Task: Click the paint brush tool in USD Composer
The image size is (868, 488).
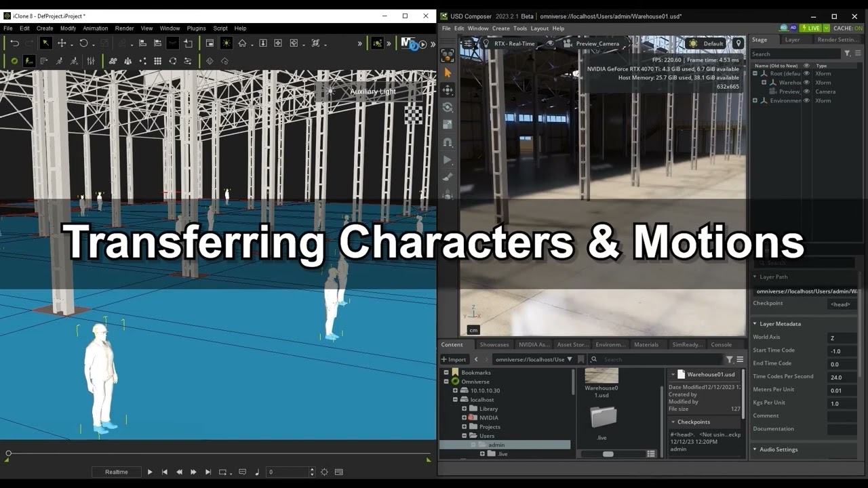Action: pyautogui.click(x=448, y=178)
